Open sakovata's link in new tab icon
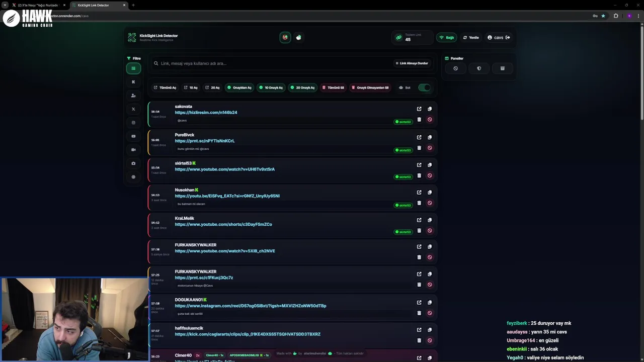644x362 pixels. point(419,109)
